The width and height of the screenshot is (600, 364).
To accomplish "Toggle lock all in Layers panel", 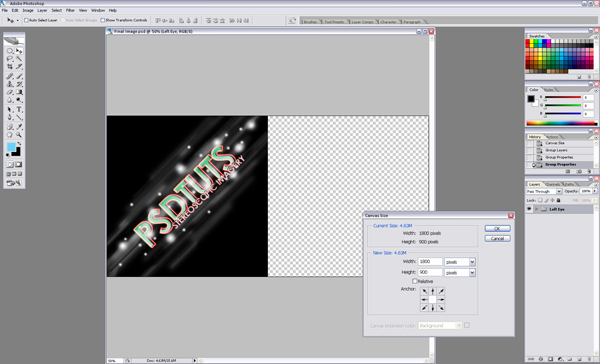I will [558, 200].
